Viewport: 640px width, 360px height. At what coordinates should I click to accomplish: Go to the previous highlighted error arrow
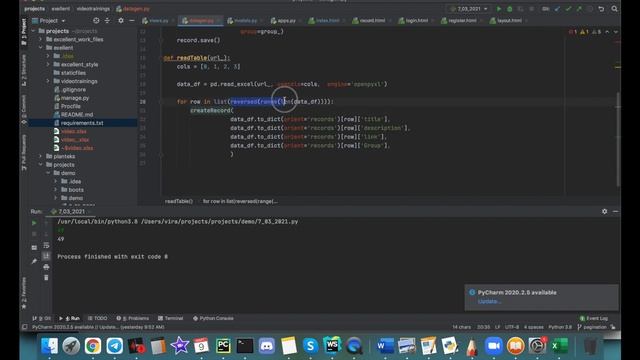(x=607, y=32)
